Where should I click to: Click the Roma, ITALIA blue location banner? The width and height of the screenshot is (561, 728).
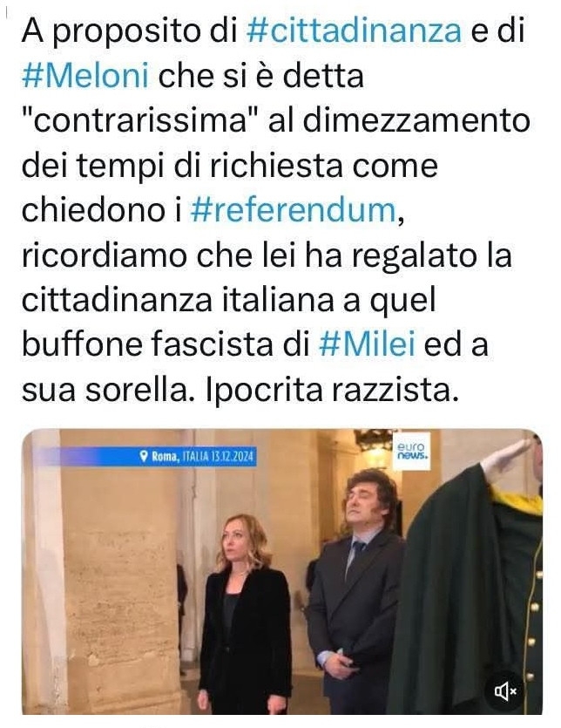[x=145, y=456]
